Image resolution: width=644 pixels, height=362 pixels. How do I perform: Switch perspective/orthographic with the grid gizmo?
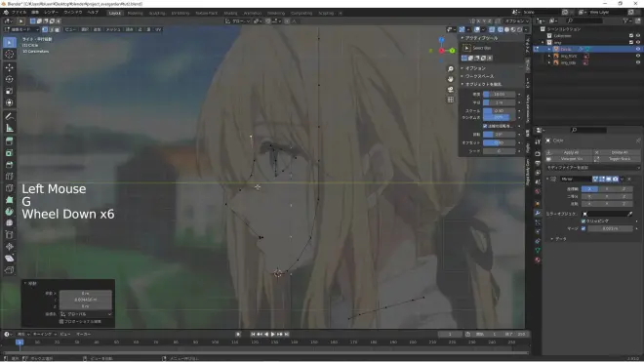(x=451, y=100)
